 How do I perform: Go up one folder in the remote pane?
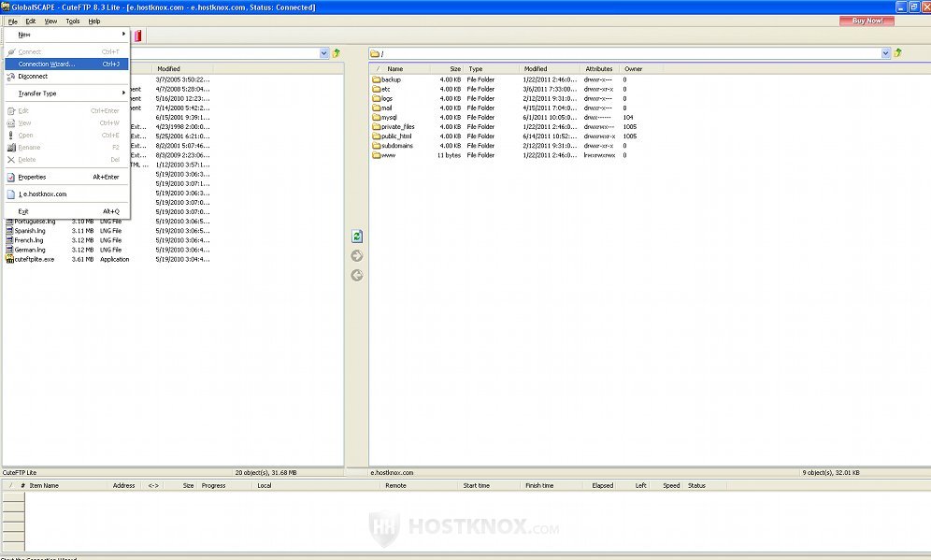tap(897, 53)
